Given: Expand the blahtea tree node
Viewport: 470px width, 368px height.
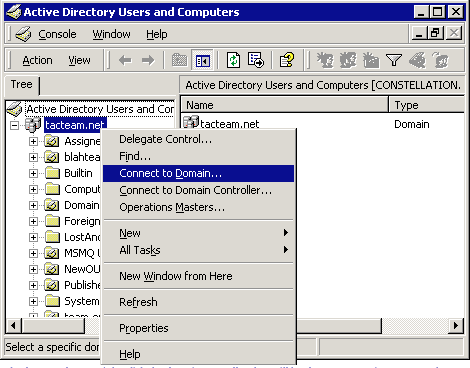Looking at the screenshot, I should (x=33, y=157).
